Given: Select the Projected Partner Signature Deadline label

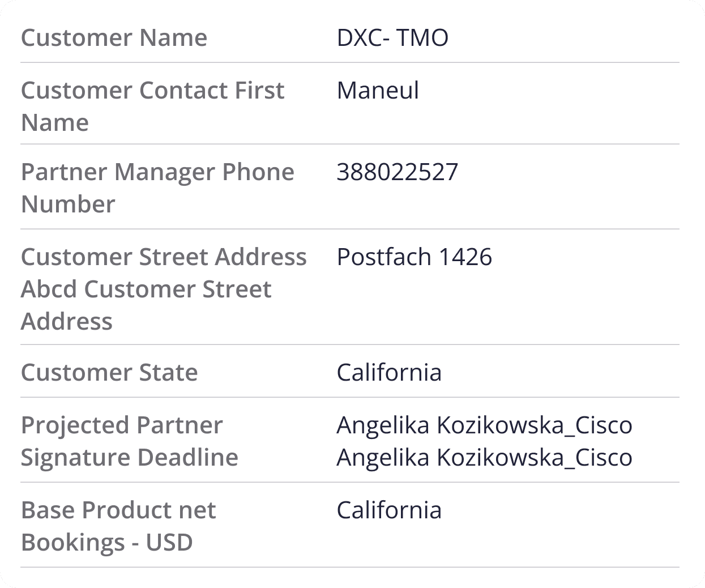Looking at the screenshot, I should click(x=130, y=441).
